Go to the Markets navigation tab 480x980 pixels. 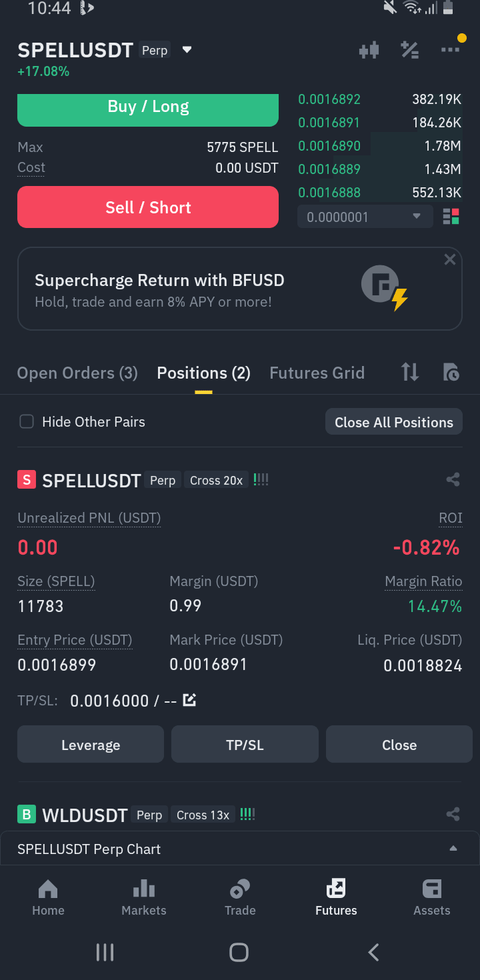point(144,897)
